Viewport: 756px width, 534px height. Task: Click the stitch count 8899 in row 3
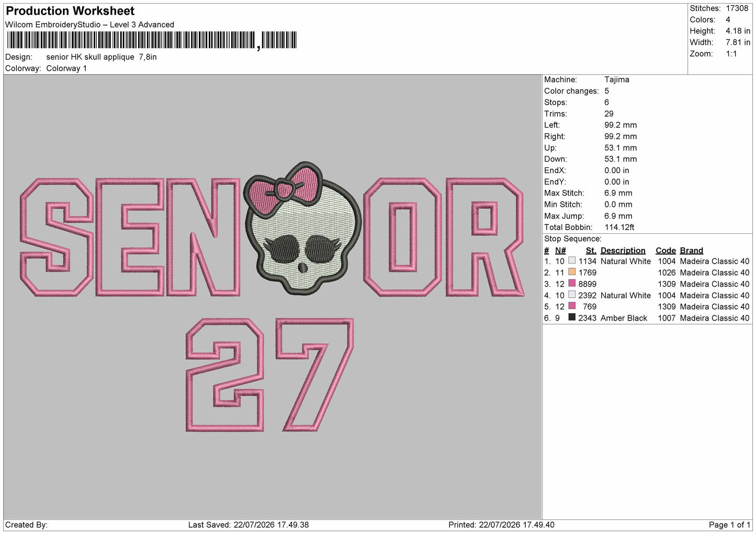[587, 284]
